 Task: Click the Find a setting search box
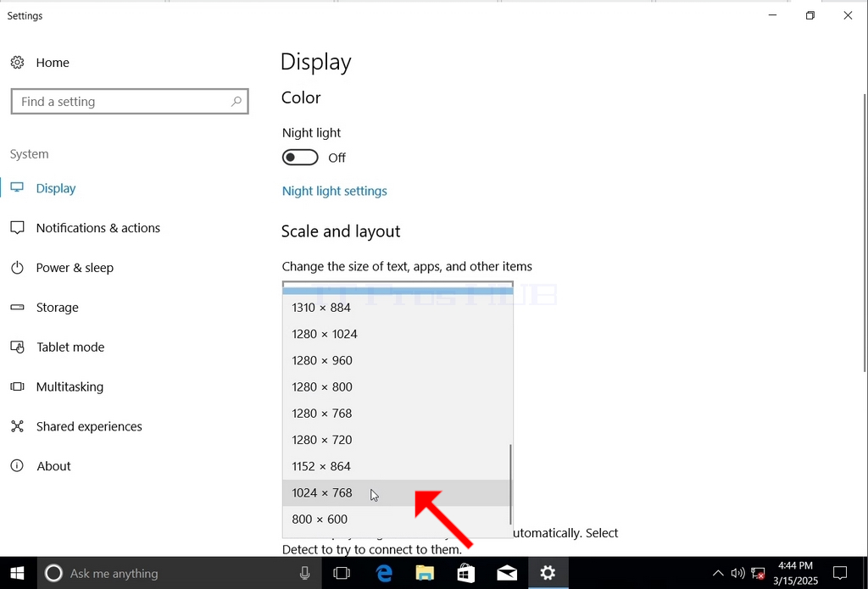click(130, 102)
